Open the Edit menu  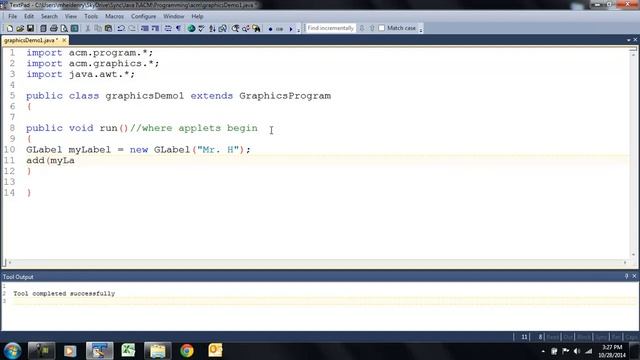29,16
